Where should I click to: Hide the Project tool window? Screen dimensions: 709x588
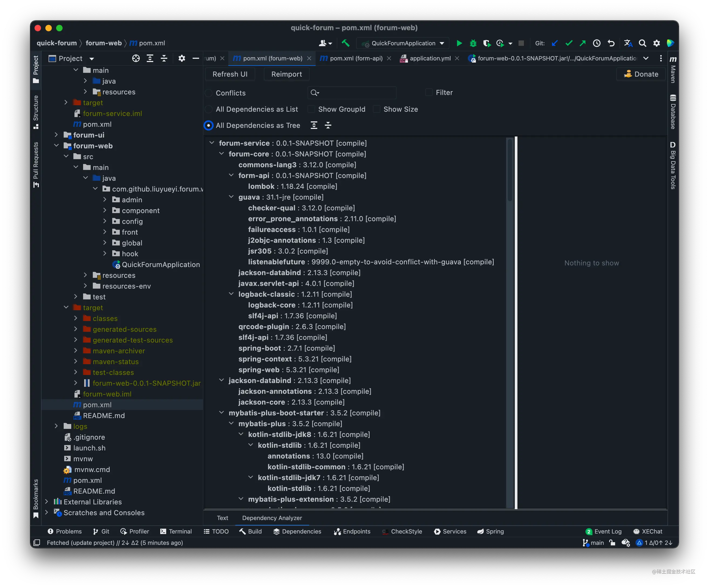click(196, 58)
